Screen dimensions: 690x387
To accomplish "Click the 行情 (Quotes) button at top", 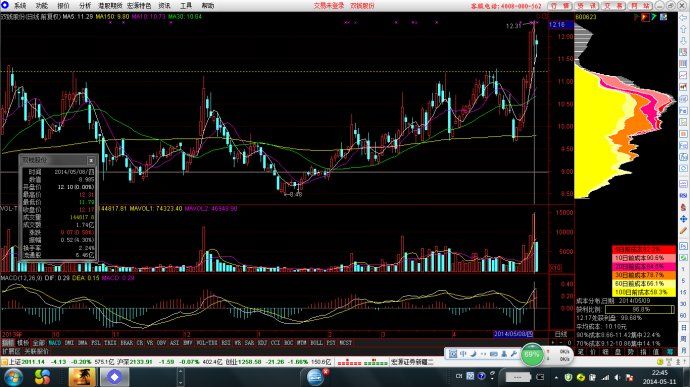I will pyautogui.click(x=560, y=6).
